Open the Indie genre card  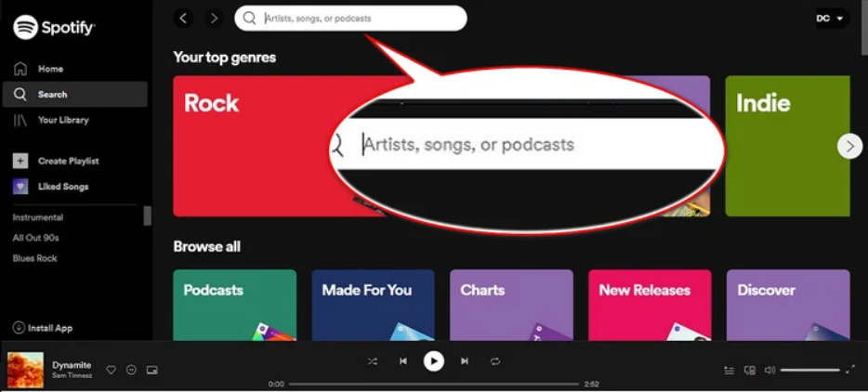(787, 146)
